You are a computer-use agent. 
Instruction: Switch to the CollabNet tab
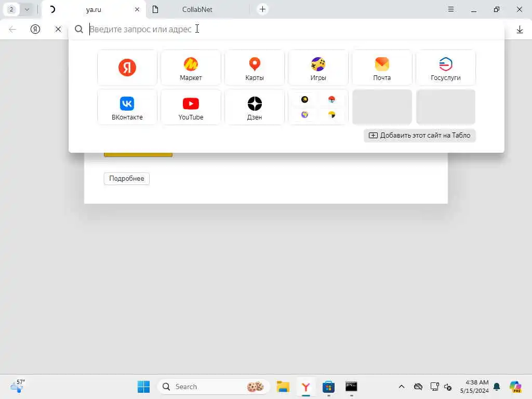pos(197,9)
